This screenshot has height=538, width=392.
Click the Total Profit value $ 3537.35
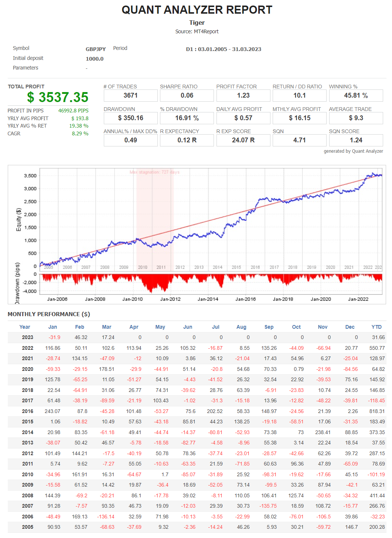58,97
